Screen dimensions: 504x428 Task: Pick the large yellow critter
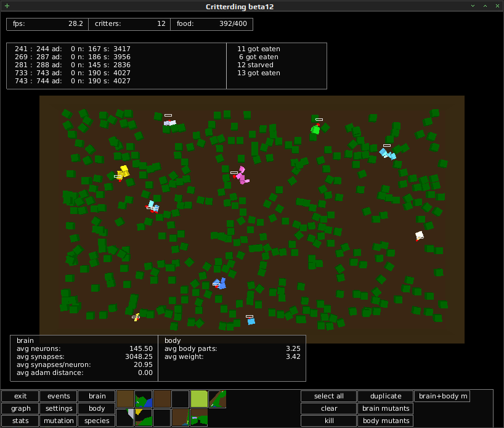pos(123,172)
